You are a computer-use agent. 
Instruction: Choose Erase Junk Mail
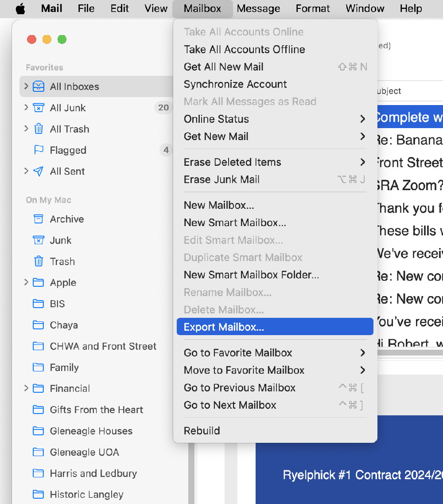[x=275, y=180]
